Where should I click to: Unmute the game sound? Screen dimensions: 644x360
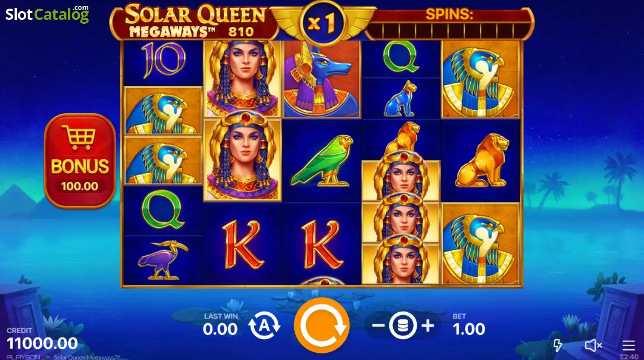593,345
